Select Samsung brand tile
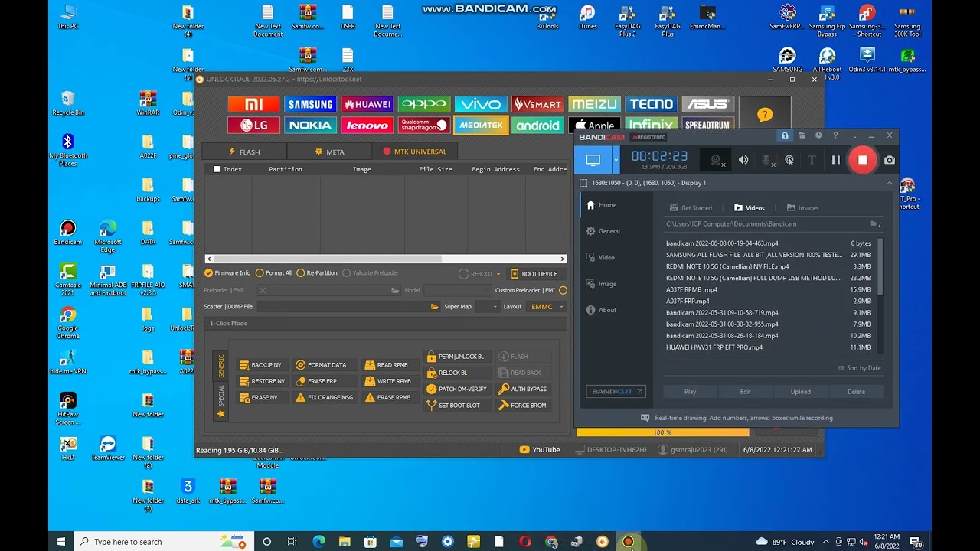The image size is (980, 551). point(310,104)
